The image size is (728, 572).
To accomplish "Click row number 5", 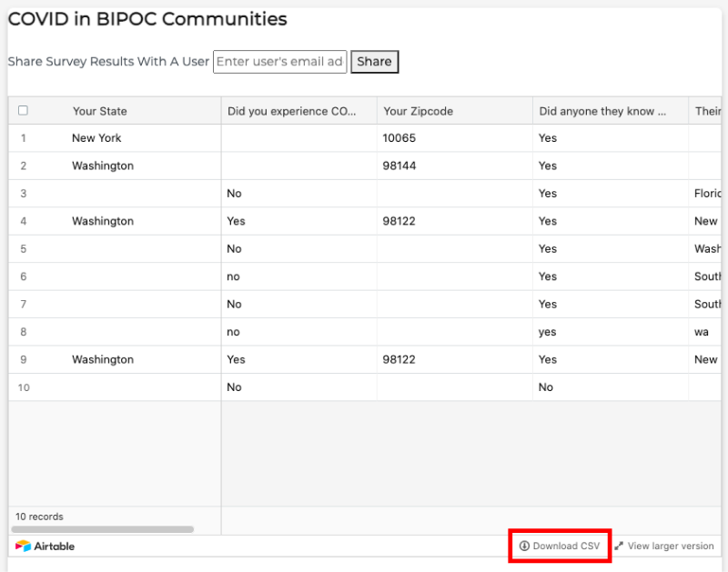I will click(x=24, y=248).
